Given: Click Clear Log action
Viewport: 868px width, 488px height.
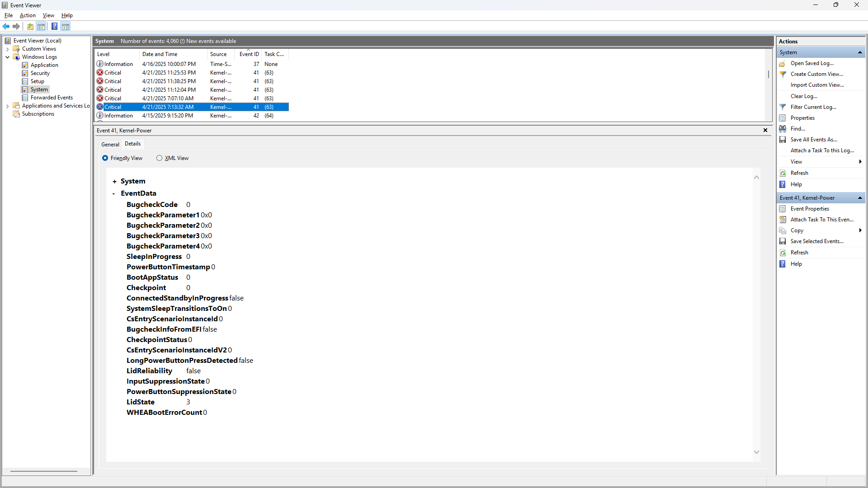Looking at the screenshot, I should point(804,96).
